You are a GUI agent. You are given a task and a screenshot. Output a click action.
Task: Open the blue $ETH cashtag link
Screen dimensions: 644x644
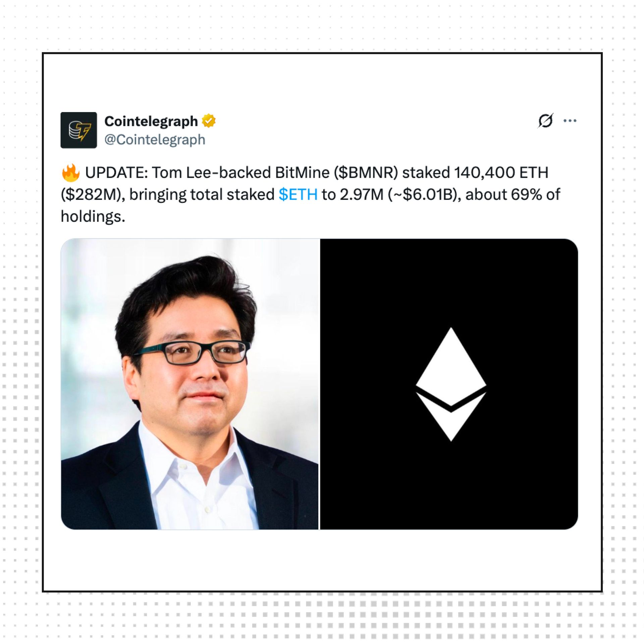[298, 195]
